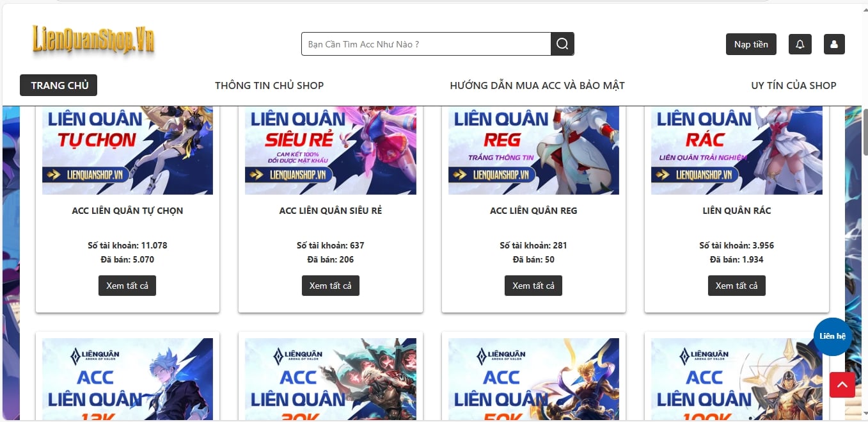Open THÔNG TIN CHỦ SHOP menu

point(269,85)
